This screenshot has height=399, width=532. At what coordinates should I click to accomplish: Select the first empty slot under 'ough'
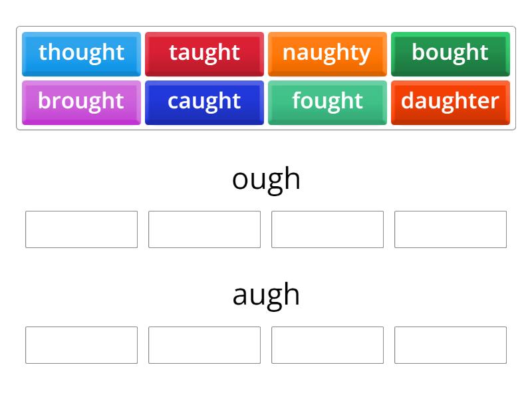81,229
